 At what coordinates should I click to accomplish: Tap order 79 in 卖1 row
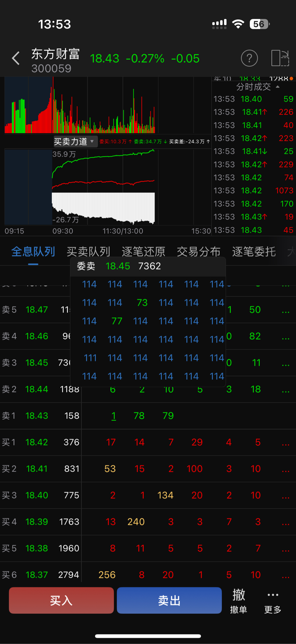tap(168, 416)
